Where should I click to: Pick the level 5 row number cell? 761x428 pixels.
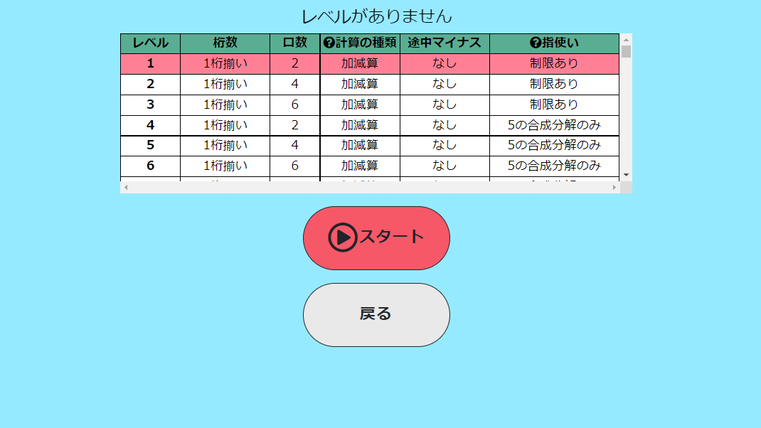pos(150,145)
